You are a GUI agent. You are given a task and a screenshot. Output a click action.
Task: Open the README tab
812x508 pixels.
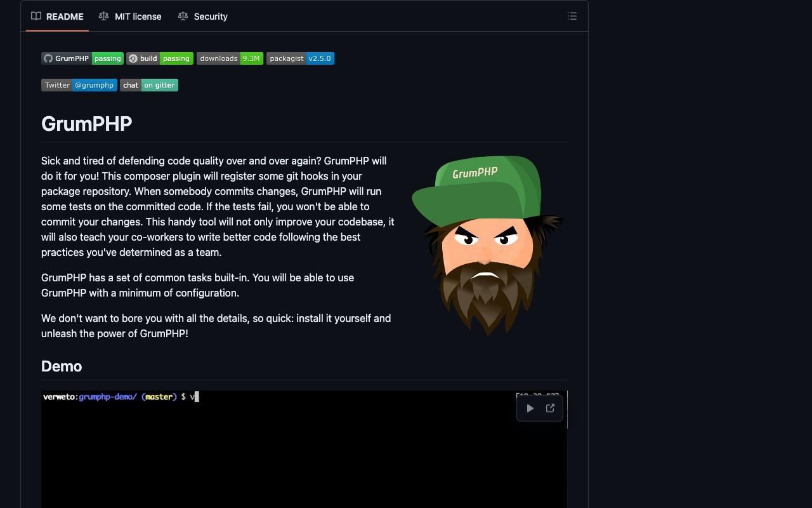pos(58,17)
